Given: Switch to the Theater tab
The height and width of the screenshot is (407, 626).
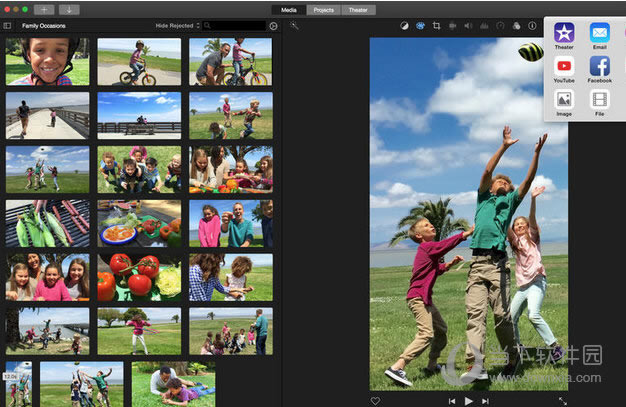Looking at the screenshot, I should tap(357, 9).
